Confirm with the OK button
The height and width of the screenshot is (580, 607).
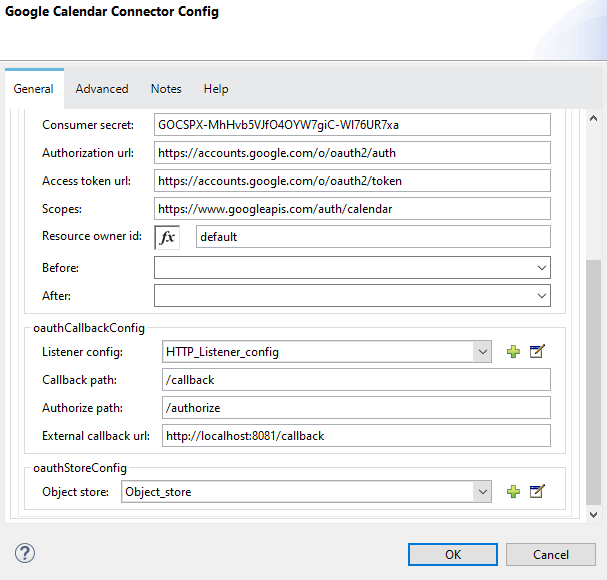453,554
